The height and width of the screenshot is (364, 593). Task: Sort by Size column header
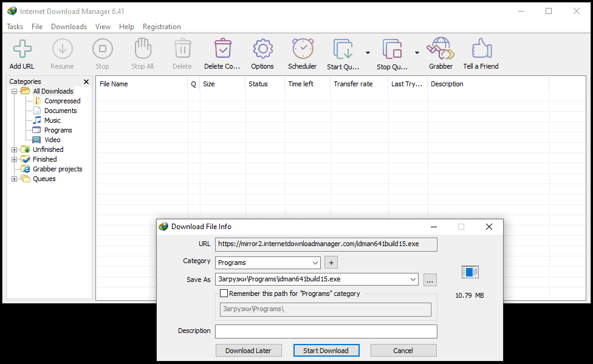tap(223, 84)
